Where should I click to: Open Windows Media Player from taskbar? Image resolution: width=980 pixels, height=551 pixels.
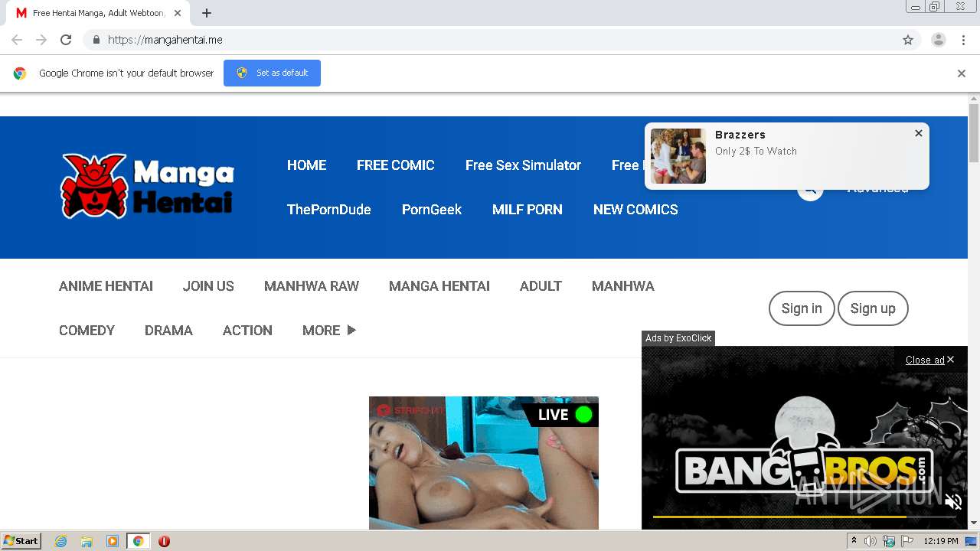(113, 541)
